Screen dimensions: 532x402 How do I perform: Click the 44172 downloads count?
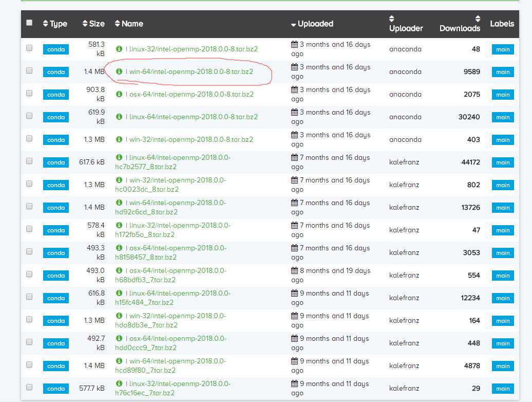click(470, 162)
